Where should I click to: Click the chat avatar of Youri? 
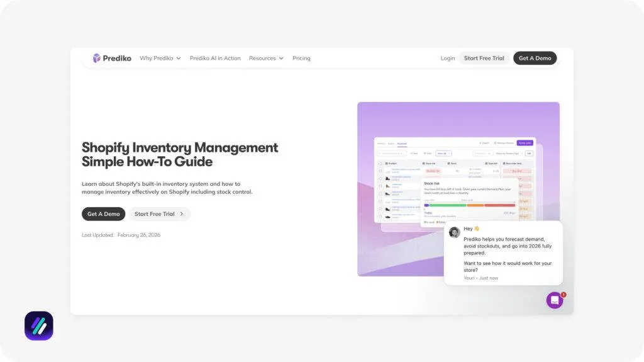click(x=454, y=232)
